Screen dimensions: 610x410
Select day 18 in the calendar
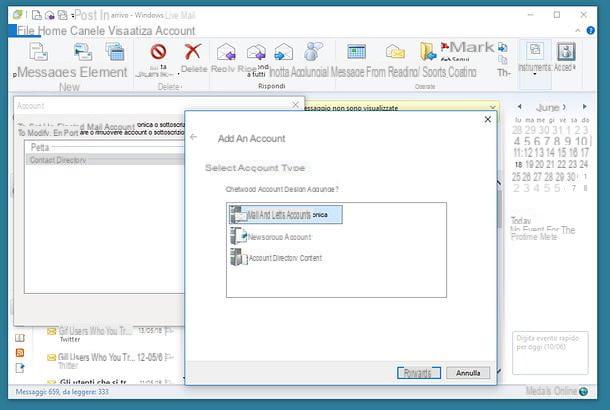[x=518, y=165]
